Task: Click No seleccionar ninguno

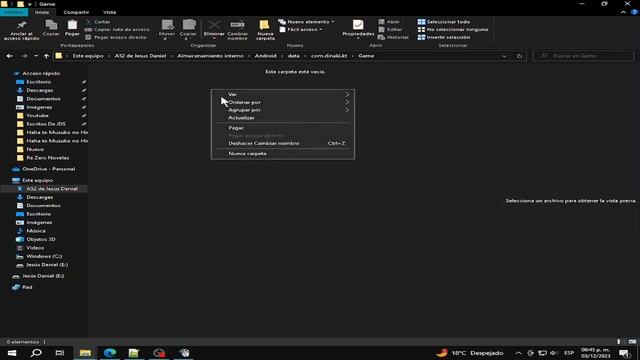Action: click(453, 29)
